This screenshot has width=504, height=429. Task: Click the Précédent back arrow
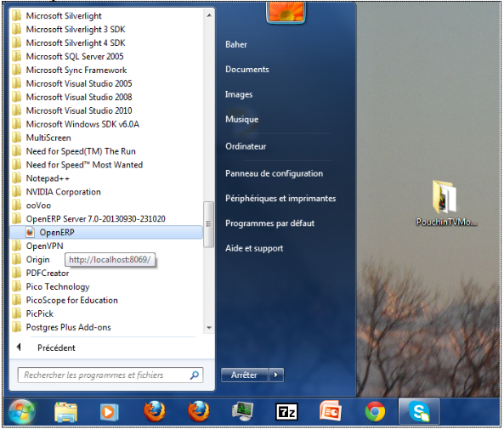click(x=19, y=347)
